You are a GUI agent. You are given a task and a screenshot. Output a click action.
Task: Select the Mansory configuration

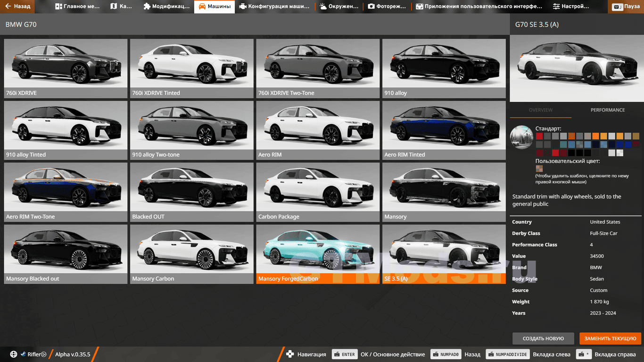pos(444,192)
